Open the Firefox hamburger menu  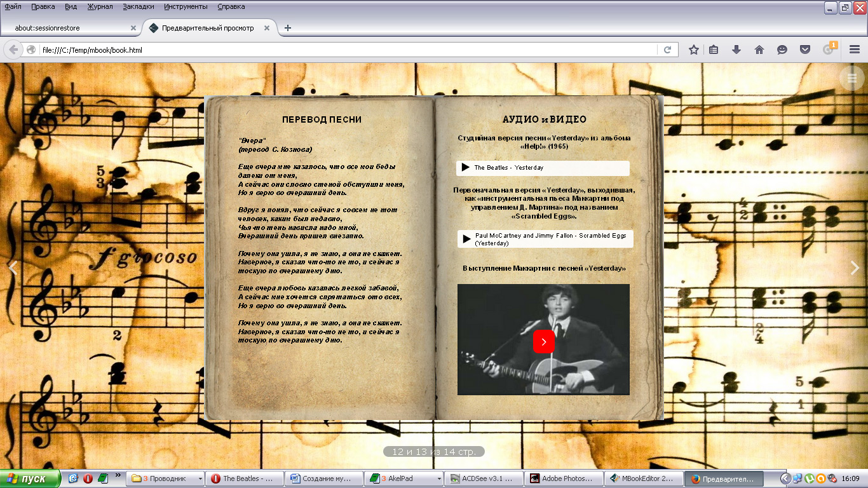click(x=855, y=50)
